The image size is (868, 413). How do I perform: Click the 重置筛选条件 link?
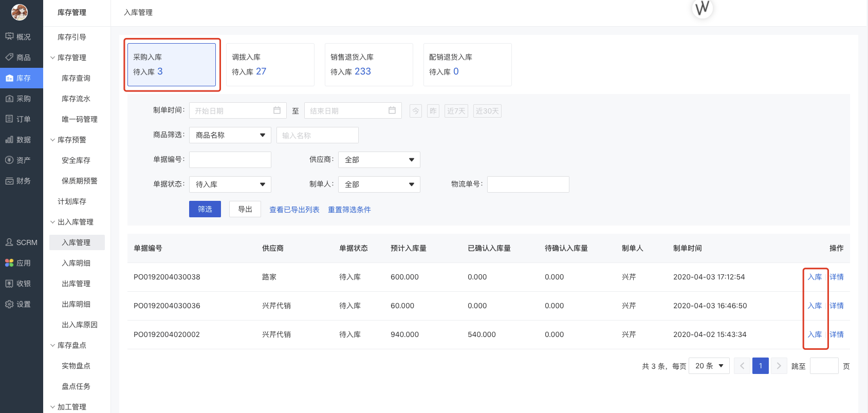click(x=349, y=210)
